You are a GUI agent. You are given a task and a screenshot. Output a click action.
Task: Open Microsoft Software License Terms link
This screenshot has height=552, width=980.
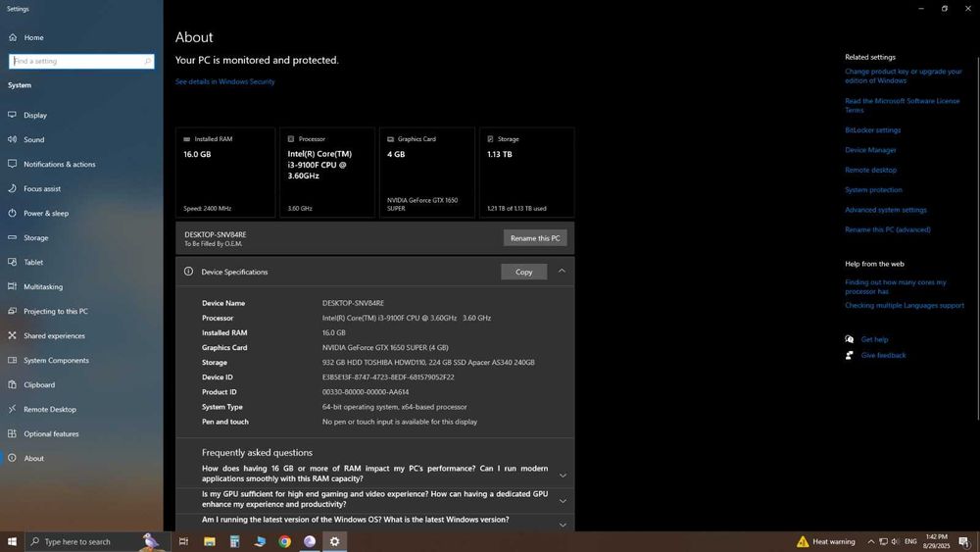[902, 105]
